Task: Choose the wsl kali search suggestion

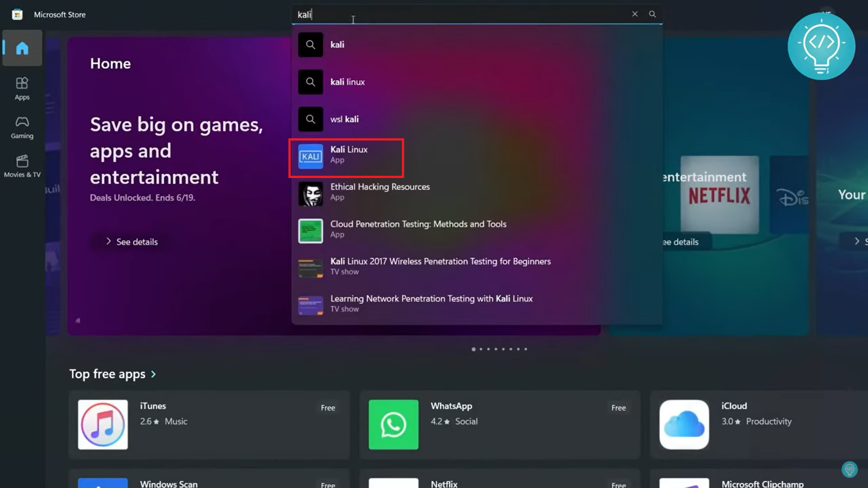Action: (x=345, y=119)
